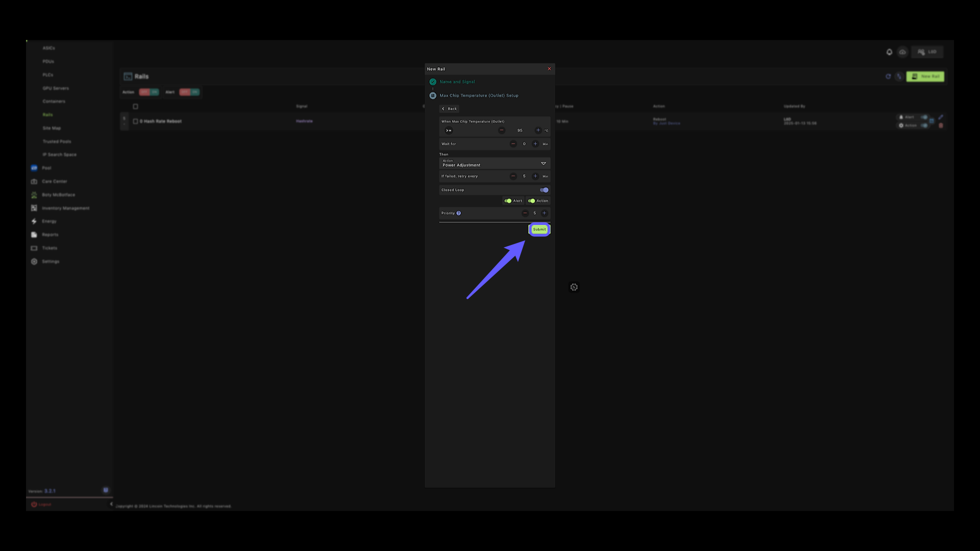
Task: Click the Energy lightning bolt icon
Action: coord(34,221)
